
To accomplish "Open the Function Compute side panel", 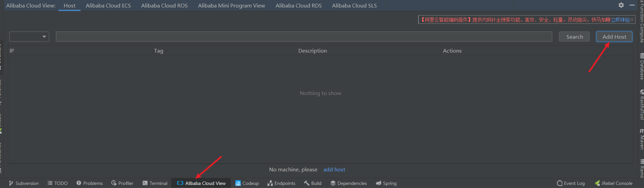I will (642, 21).
